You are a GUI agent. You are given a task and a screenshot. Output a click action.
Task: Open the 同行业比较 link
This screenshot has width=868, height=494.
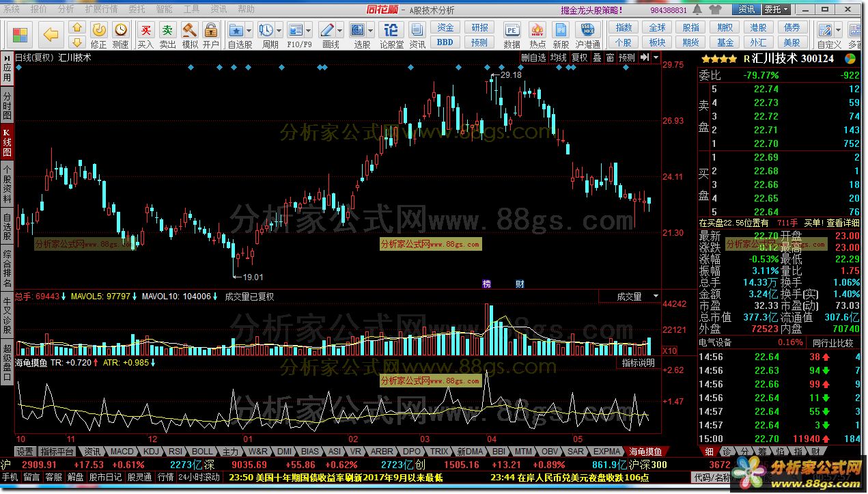pyautogui.click(x=832, y=342)
